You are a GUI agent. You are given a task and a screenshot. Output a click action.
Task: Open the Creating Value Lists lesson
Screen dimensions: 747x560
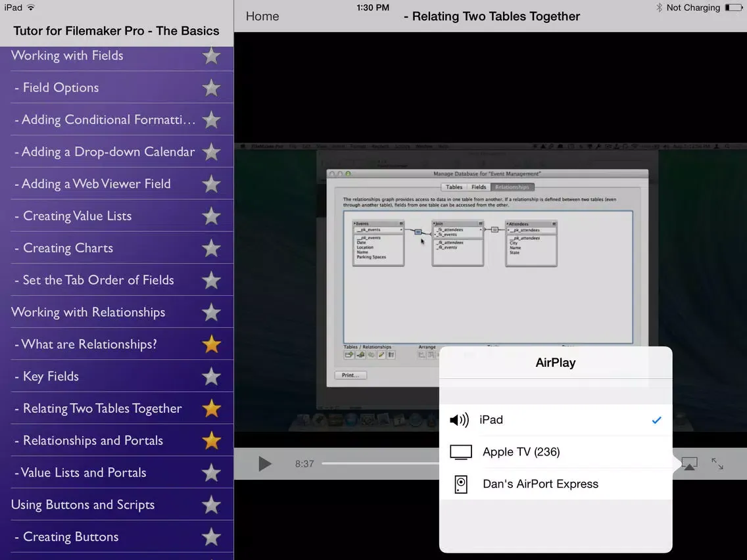[77, 216]
